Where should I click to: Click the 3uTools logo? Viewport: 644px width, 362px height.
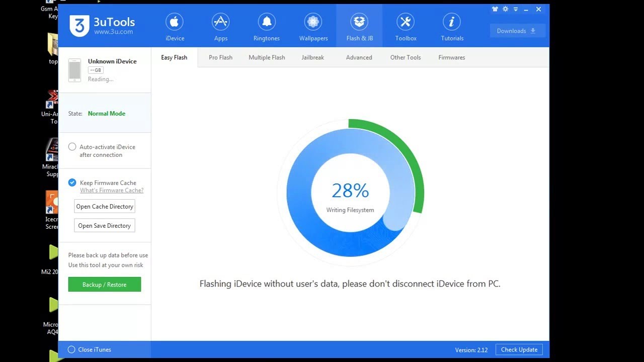pos(79,26)
